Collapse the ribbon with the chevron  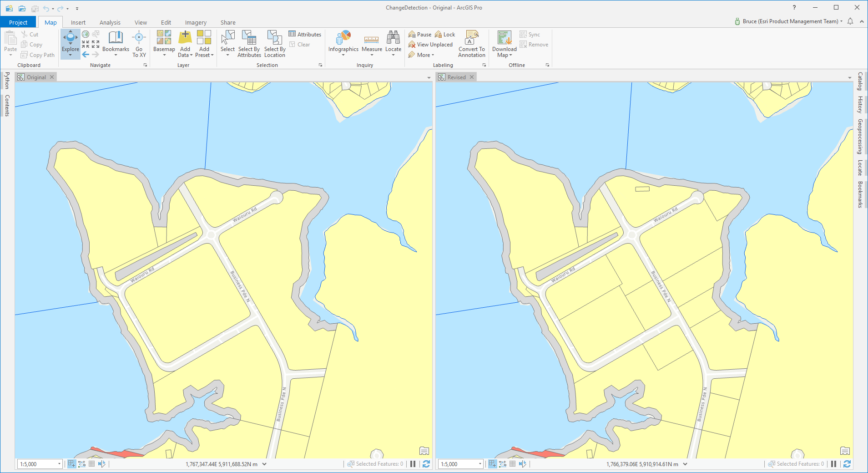[861, 21]
